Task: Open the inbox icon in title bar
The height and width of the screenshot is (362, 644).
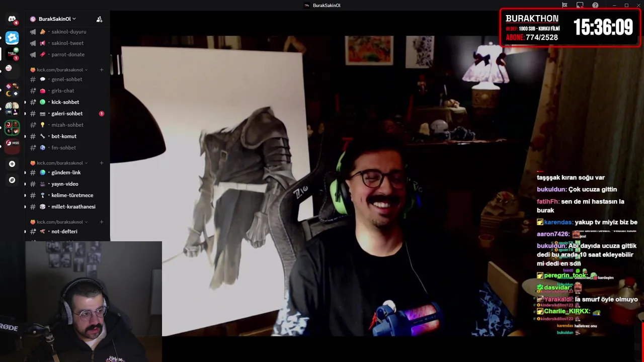Action: click(580, 6)
